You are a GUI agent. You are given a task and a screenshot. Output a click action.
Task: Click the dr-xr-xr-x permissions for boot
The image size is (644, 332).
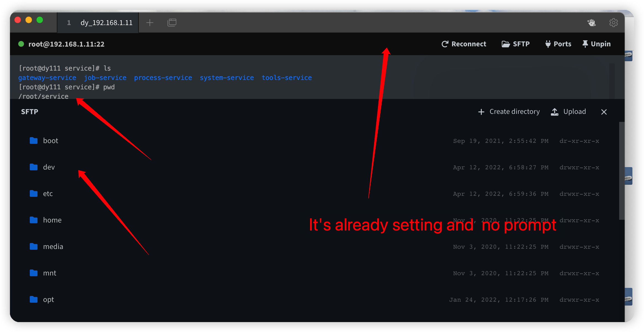[x=579, y=141]
